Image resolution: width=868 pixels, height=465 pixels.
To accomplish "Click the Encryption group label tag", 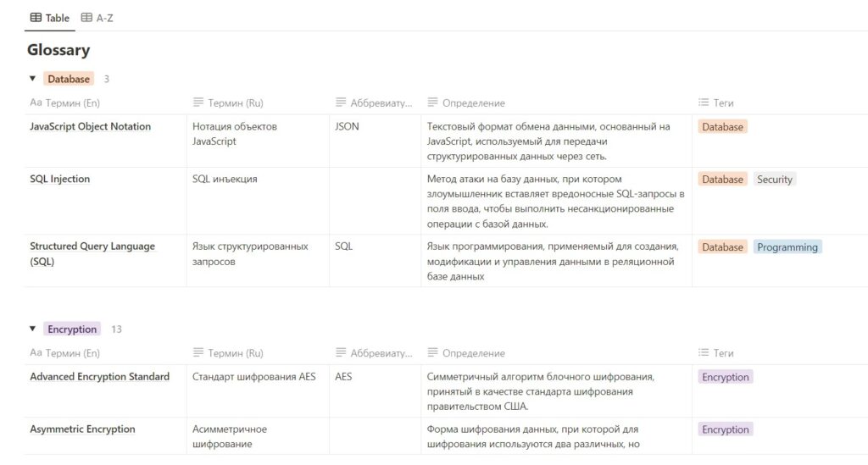I will (72, 329).
